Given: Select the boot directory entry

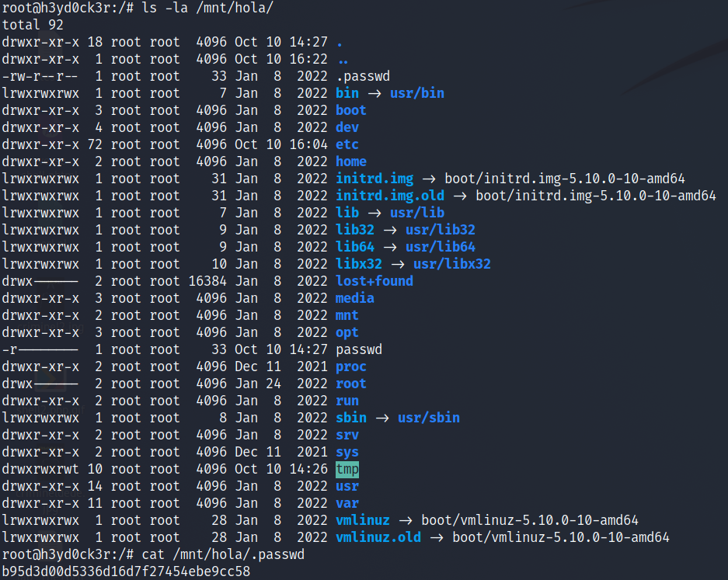Looking at the screenshot, I should point(350,109).
